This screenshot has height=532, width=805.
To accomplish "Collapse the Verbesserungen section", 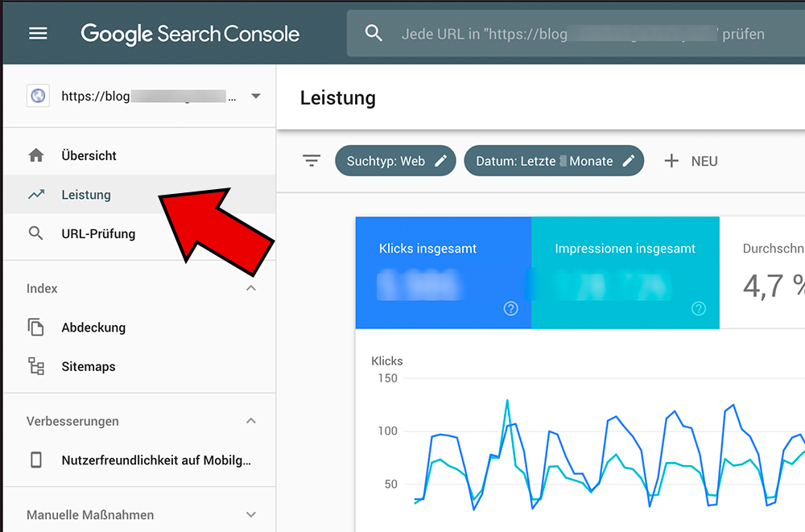I will pos(251,421).
